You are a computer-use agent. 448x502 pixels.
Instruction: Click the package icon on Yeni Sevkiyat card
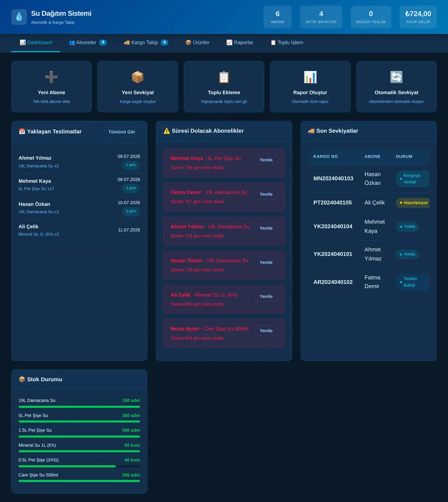tap(138, 77)
